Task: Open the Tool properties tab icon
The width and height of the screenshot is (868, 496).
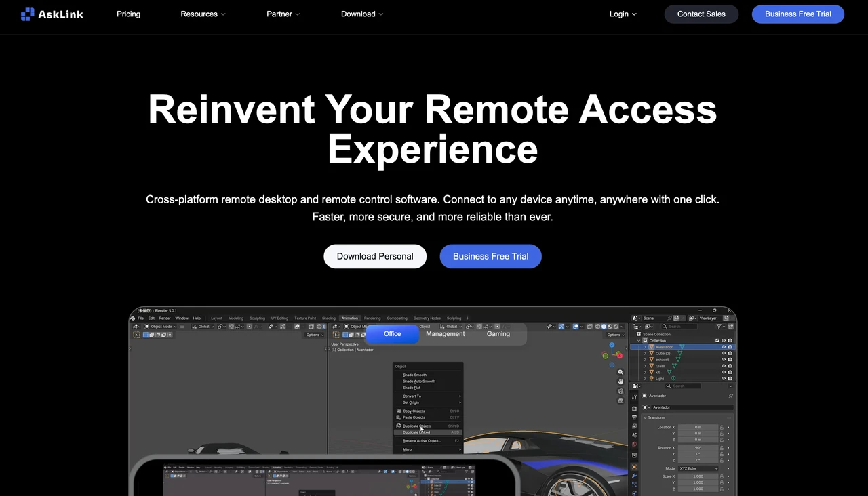Action: [635, 397]
